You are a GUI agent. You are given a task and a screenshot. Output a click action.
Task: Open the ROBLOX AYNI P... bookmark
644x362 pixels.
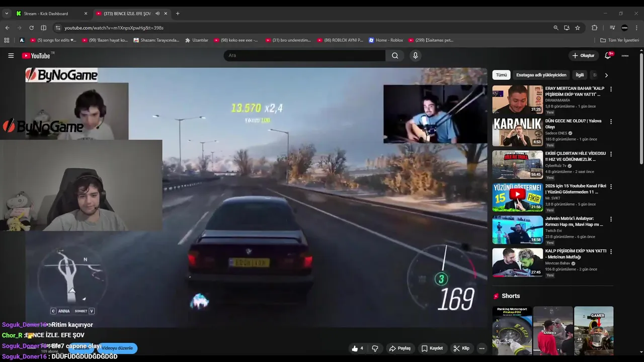coord(340,40)
